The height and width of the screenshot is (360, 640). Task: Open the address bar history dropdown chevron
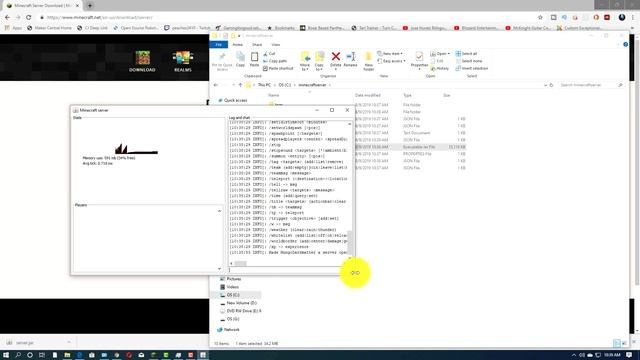click(x=545, y=85)
